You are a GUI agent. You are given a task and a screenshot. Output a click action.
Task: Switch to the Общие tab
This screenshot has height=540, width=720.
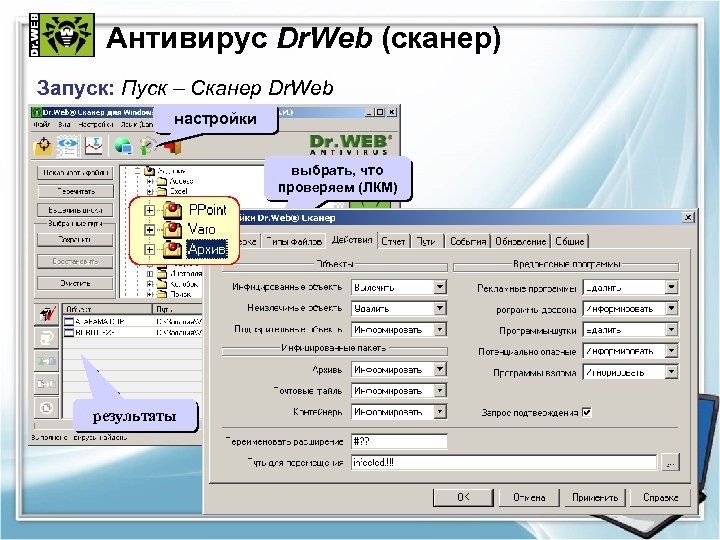(569, 241)
